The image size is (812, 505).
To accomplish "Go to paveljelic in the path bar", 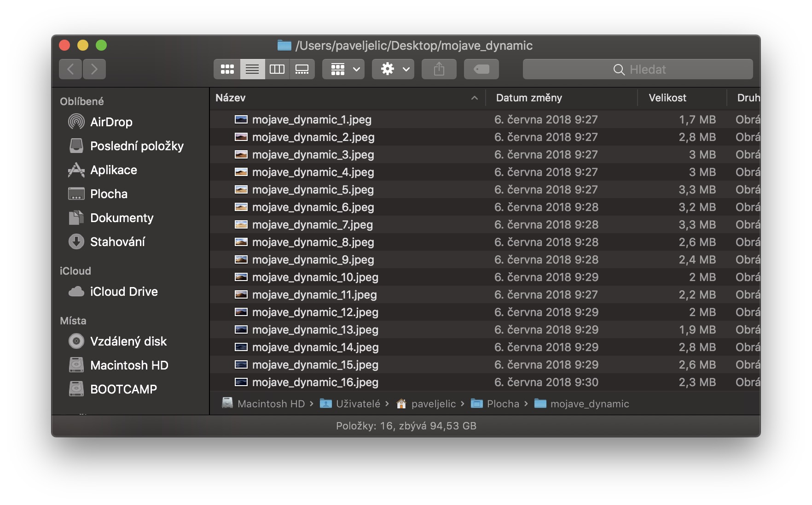I will 433,404.
